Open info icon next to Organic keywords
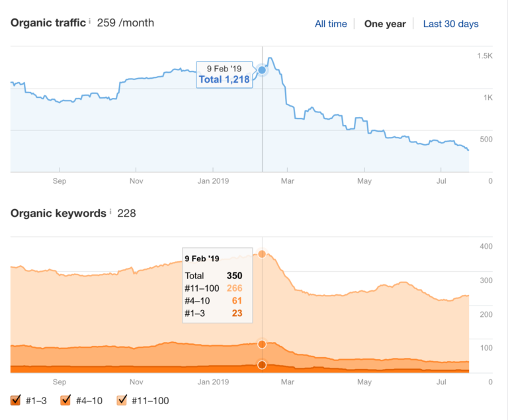Screen dimensions: 508x420 pos(110,212)
